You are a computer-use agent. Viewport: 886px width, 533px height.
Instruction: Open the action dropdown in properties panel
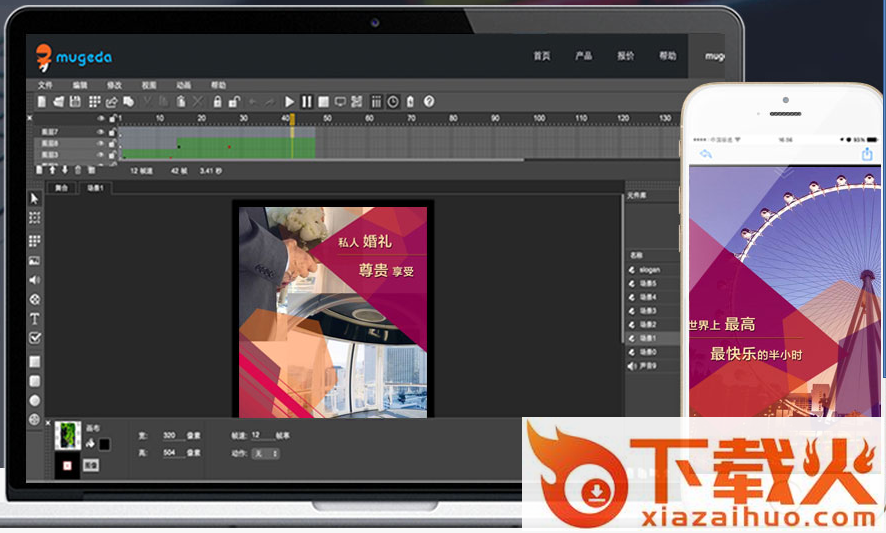click(266, 453)
